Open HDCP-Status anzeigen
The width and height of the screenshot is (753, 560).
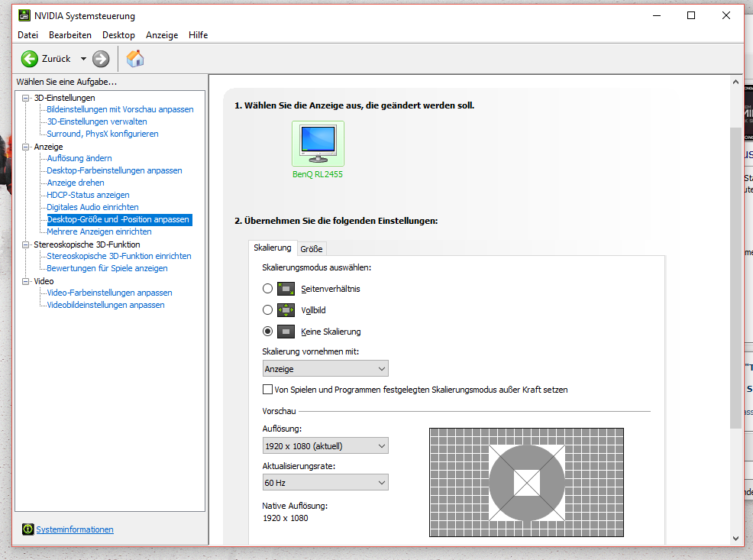click(x=88, y=195)
